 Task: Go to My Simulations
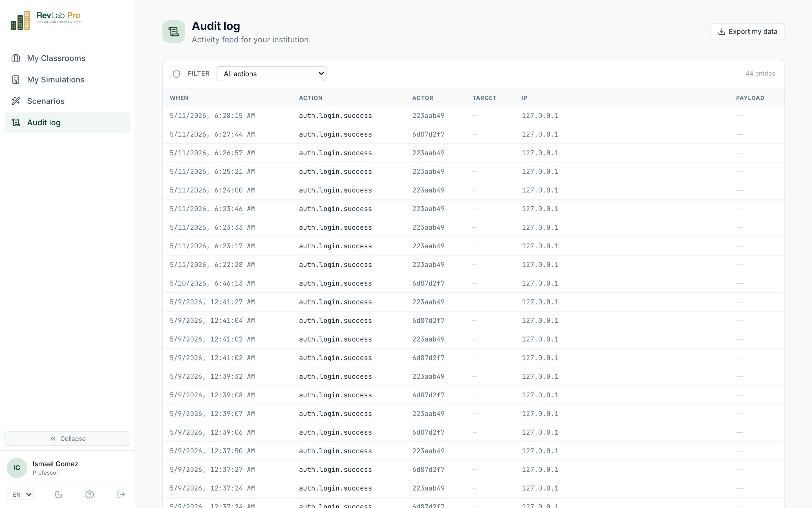[x=67, y=80]
